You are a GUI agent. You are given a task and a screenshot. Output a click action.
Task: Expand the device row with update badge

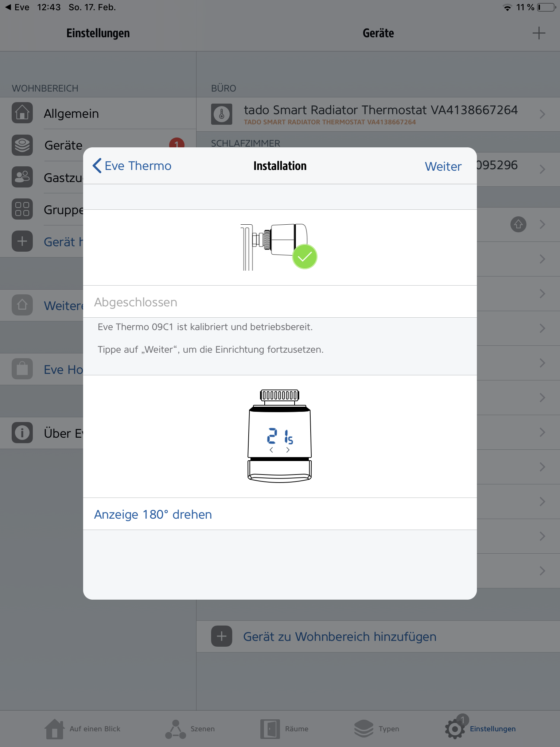point(542,224)
